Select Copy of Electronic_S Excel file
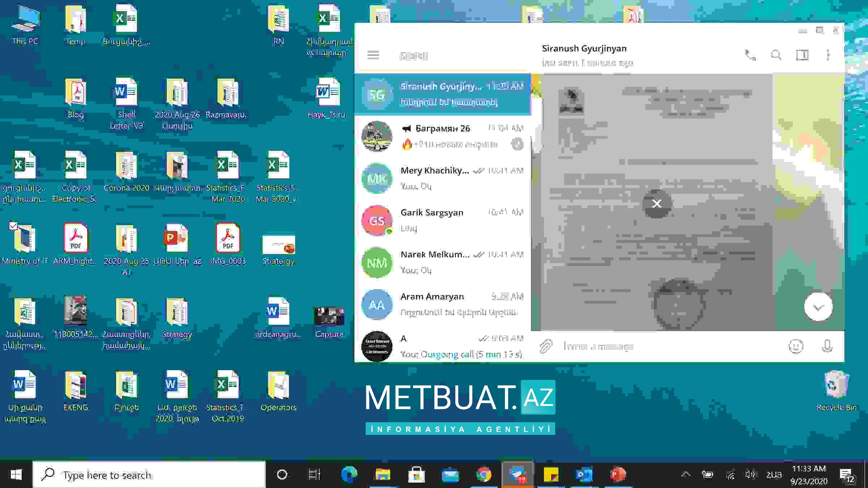The image size is (868, 488). 76,177
